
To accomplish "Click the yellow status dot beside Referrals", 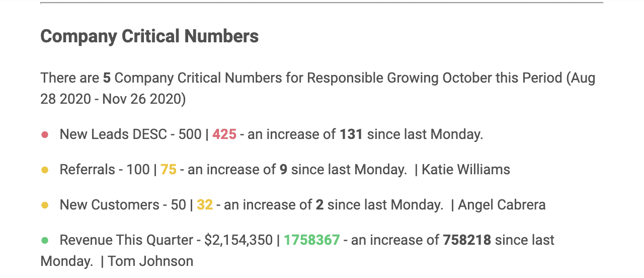I will tap(45, 170).
